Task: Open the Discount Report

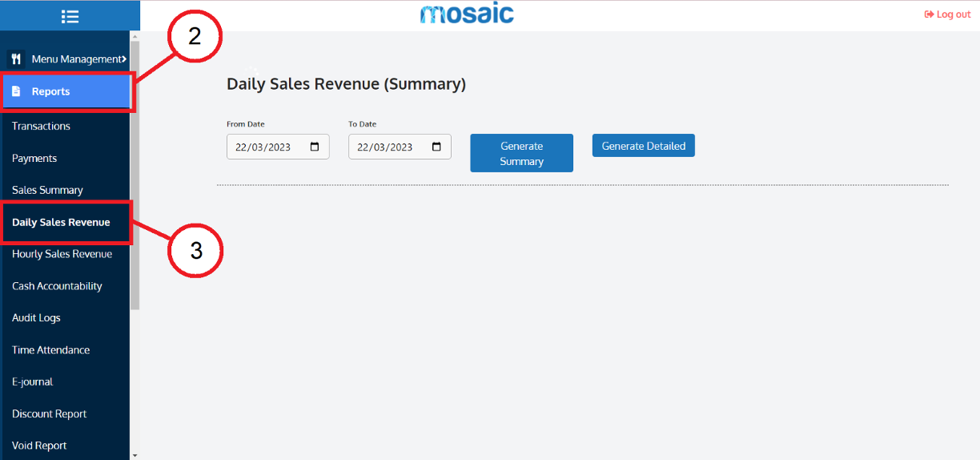Action: (x=49, y=414)
